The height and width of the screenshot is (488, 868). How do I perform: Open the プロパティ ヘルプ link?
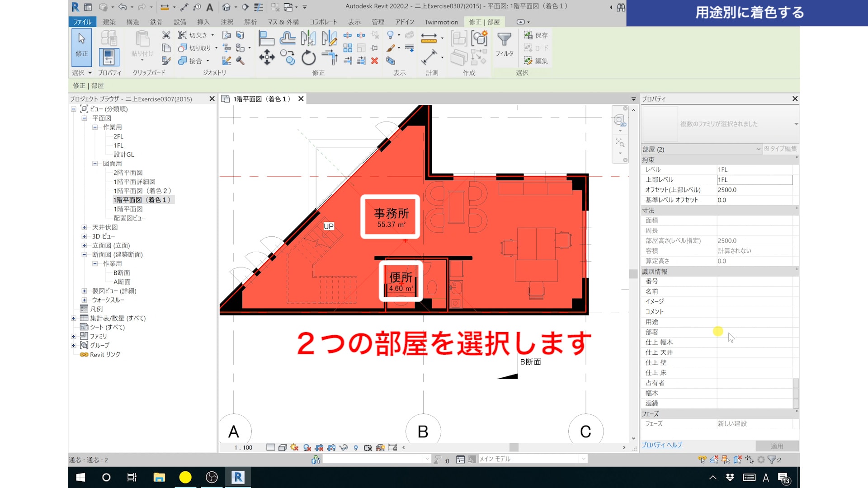tap(661, 445)
